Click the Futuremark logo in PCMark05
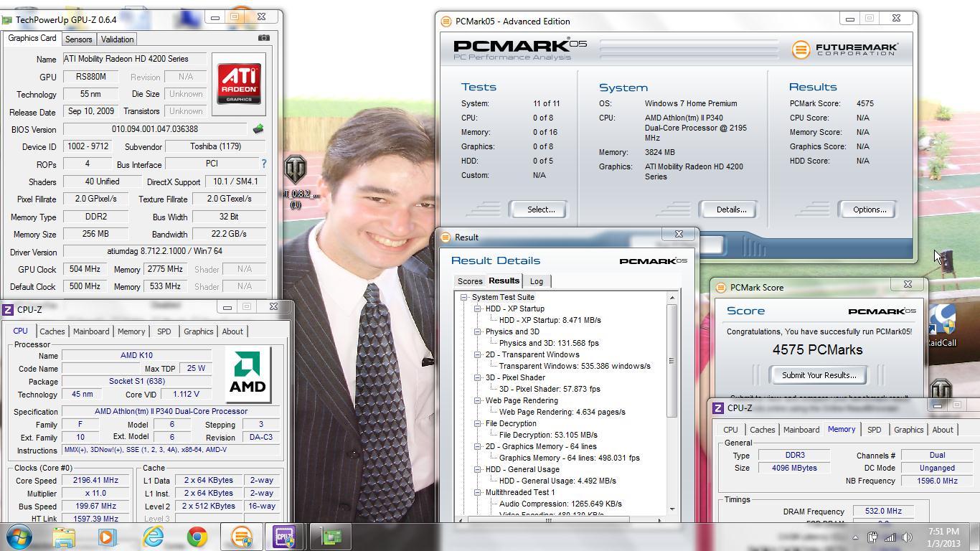The image size is (980, 551). pyautogui.click(x=845, y=49)
